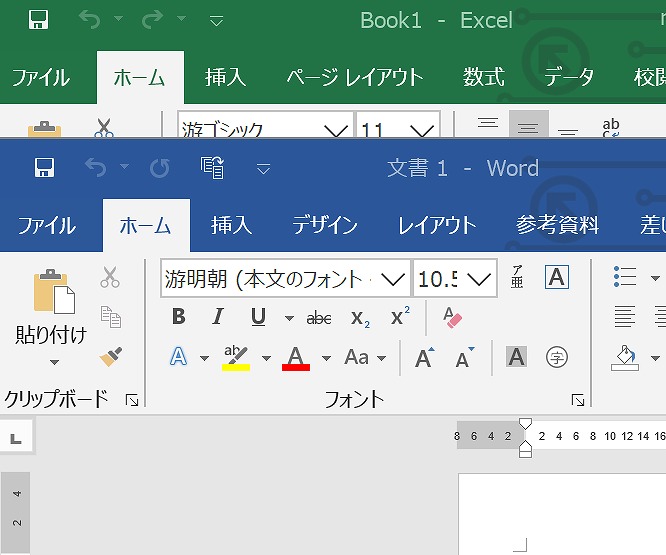Screen dimensions: 666x555
Task: Open Excel データ tab
Action: point(569,78)
